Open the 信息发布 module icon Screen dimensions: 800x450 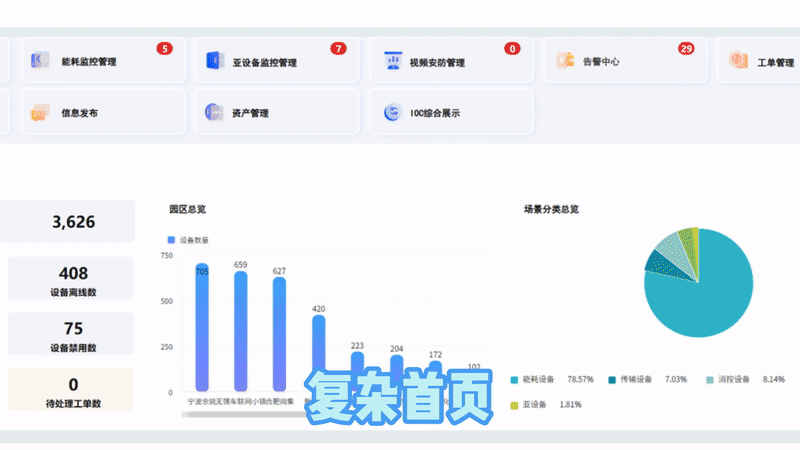click(40, 112)
